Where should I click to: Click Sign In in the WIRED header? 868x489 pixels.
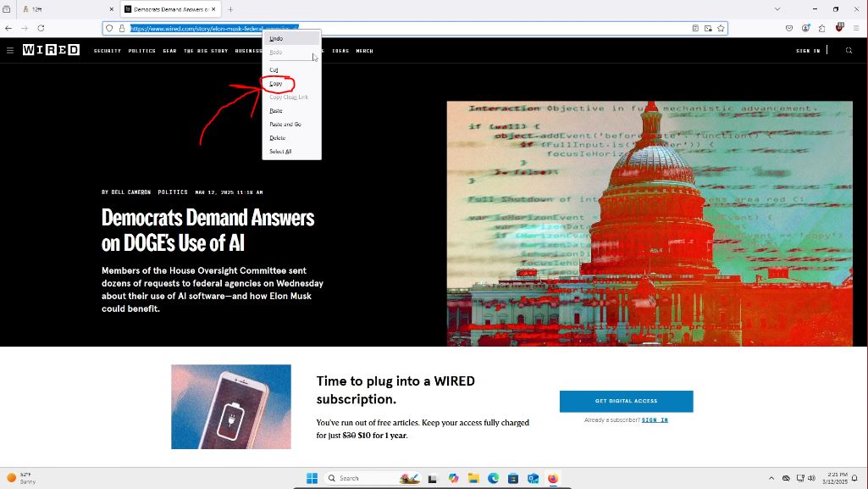point(808,51)
